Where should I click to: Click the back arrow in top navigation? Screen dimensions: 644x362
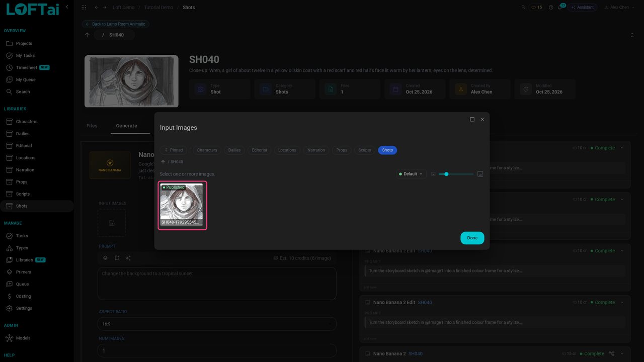pos(97,8)
